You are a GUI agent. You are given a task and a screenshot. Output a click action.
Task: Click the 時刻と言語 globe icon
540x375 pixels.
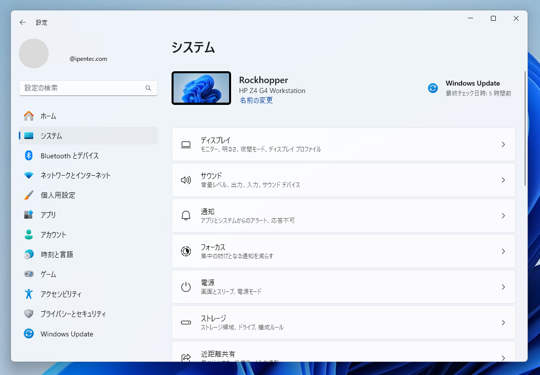[x=29, y=254]
